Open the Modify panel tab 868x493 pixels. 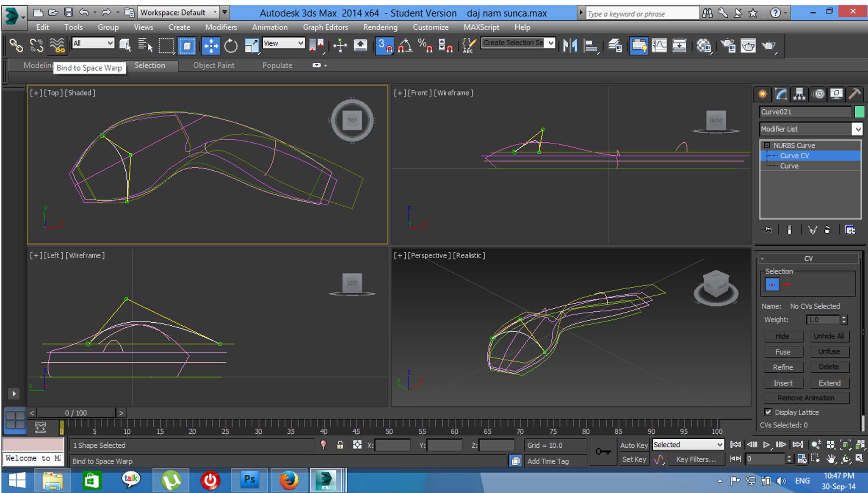coord(781,94)
